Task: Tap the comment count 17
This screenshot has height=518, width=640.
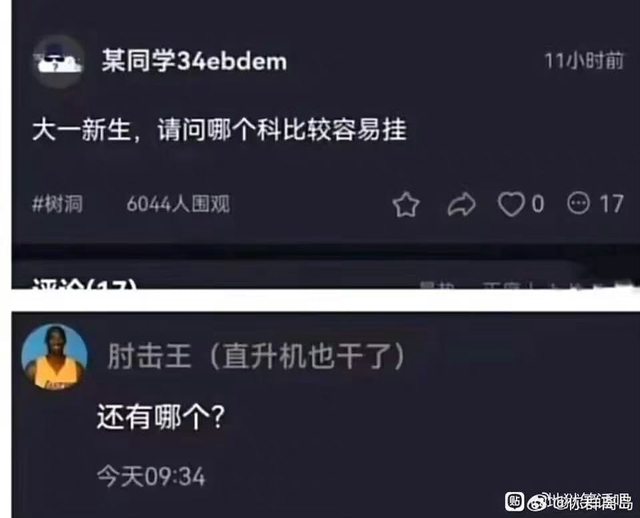Action: tap(611, 204)
